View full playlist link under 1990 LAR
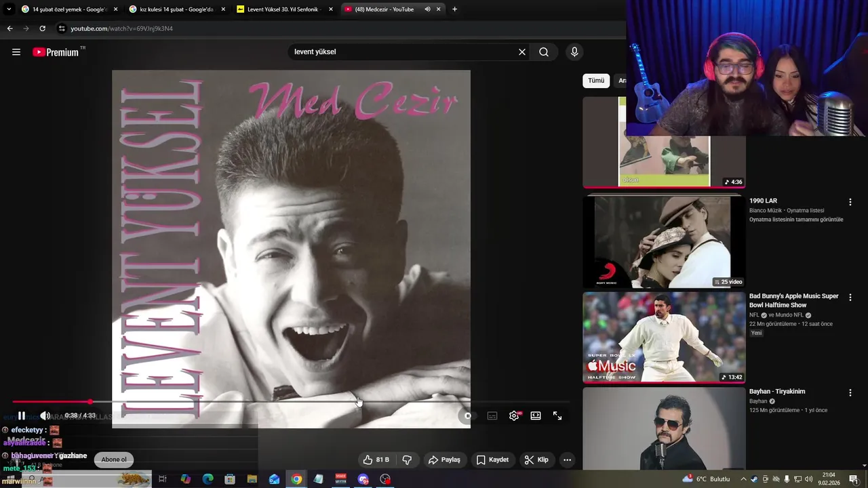Image resolution: width=868 pixels, height=488 pixels. pyautogui.click(x=796, y=220)
